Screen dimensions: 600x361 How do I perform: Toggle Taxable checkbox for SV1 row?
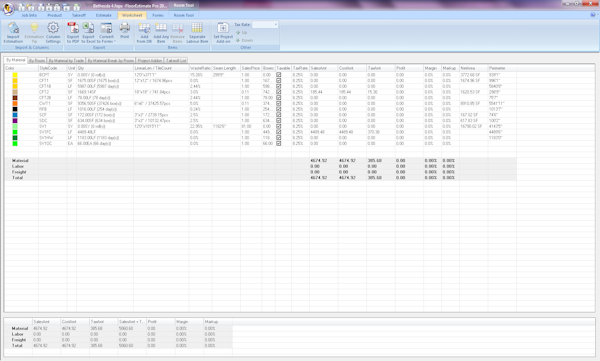(279, 126)
